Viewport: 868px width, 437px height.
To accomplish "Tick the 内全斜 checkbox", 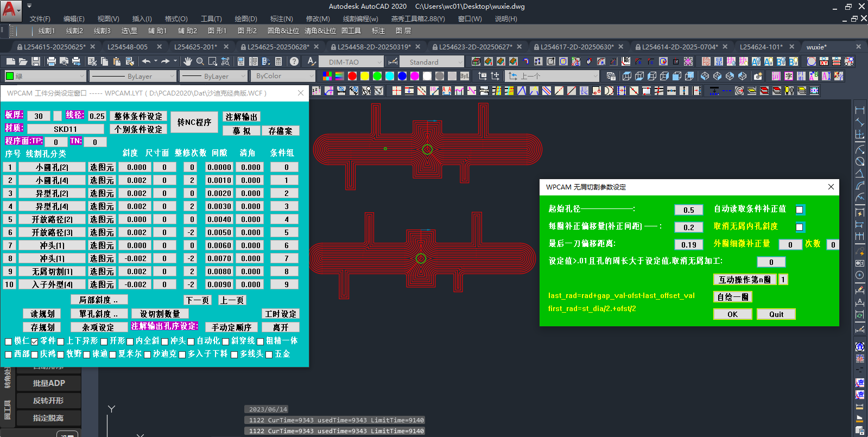I will coord(130,341).
